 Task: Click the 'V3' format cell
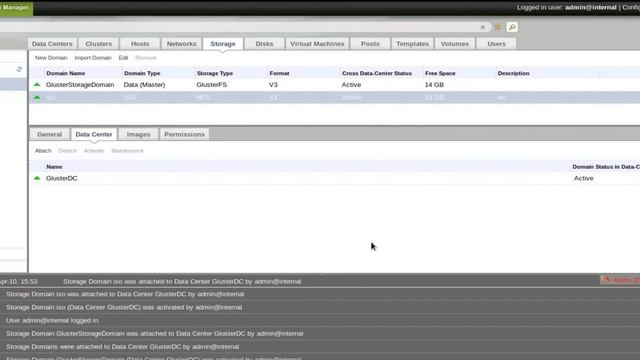point(273,85)
